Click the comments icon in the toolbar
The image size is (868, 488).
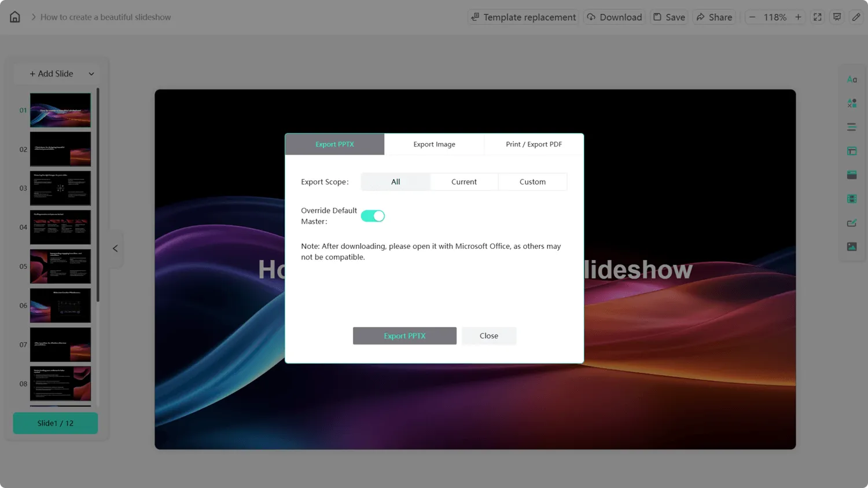(837, 17)
